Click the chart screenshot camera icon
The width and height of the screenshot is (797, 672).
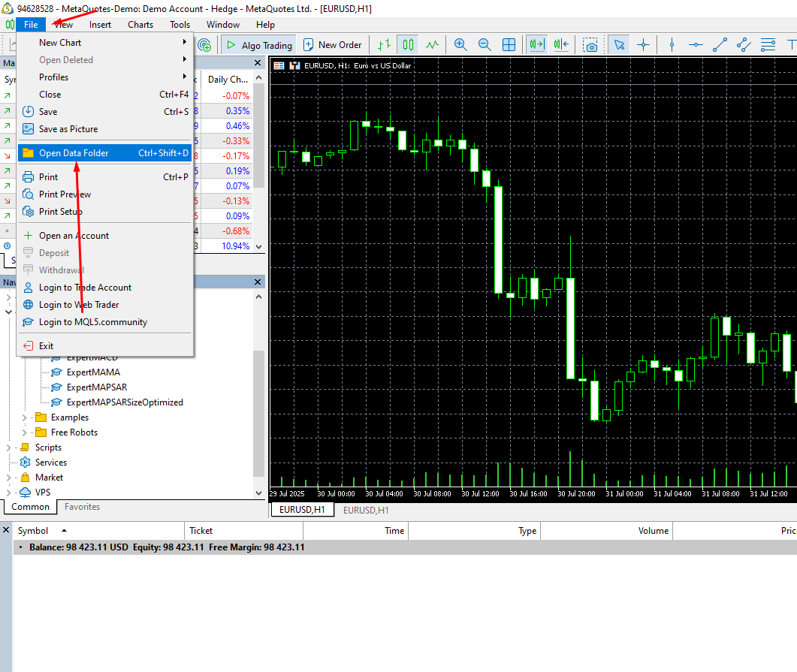591,45
